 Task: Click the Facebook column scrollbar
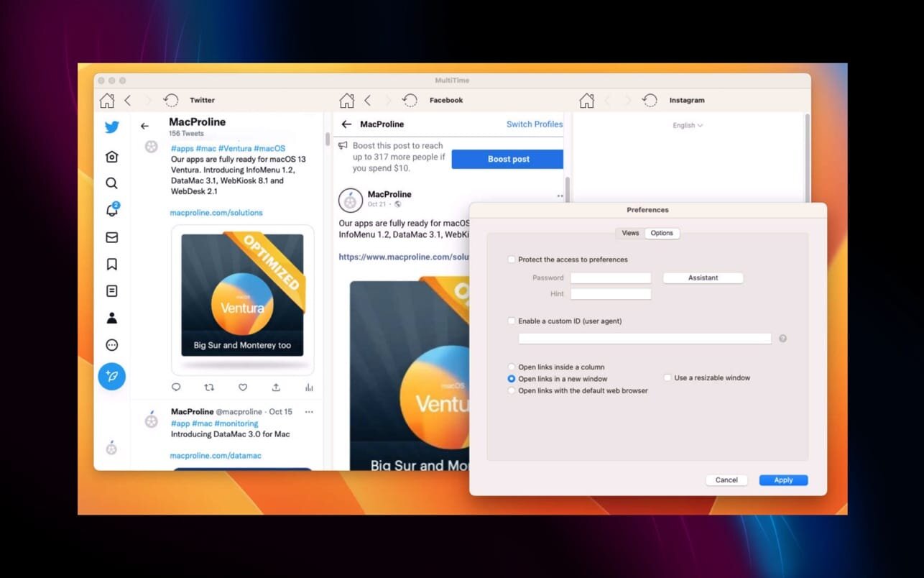[568, 190]
